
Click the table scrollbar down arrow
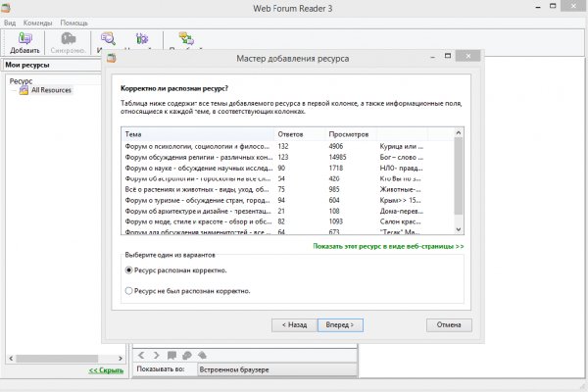point(459,229)
